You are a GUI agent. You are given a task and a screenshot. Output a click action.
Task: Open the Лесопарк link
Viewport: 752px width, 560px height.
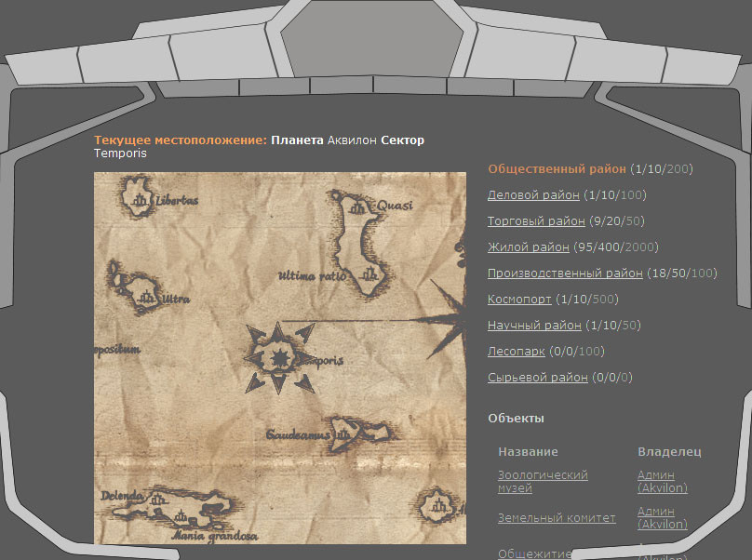[x=516, y=352]
